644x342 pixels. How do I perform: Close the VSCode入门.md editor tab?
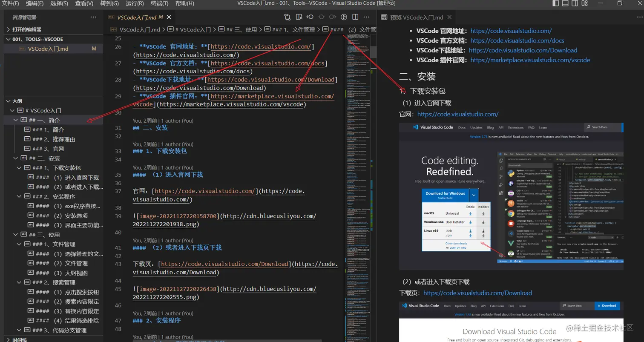coord(169,17)
